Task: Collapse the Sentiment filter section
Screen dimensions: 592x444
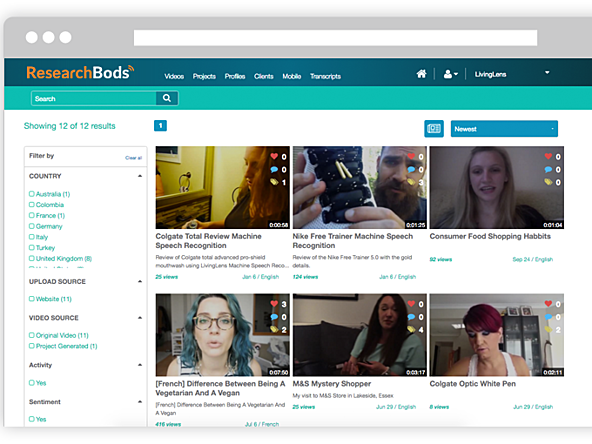Action: pyautogui.click(x=140, y=401)
